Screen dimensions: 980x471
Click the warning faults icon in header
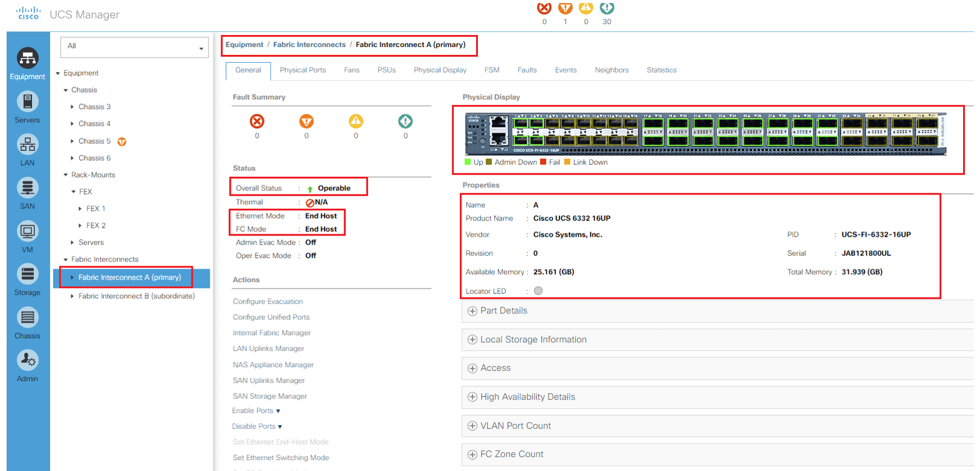pos(607,8)
